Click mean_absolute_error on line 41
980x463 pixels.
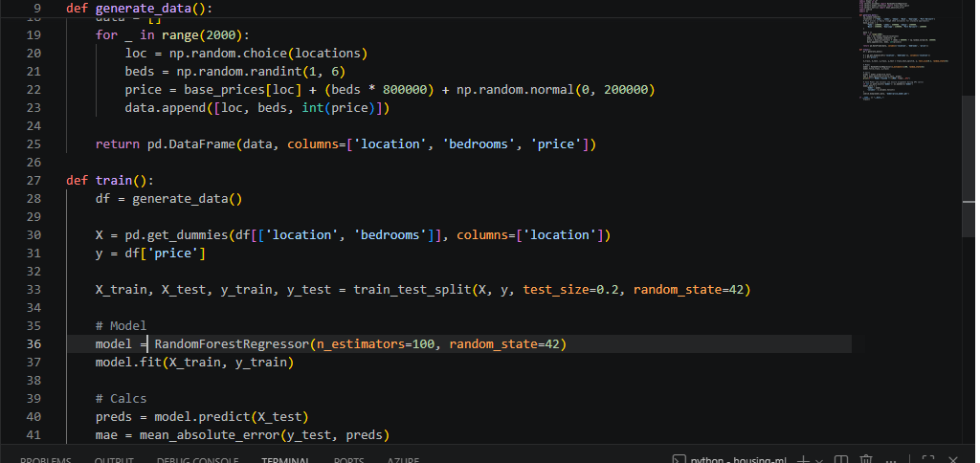(x=210, y=434)
